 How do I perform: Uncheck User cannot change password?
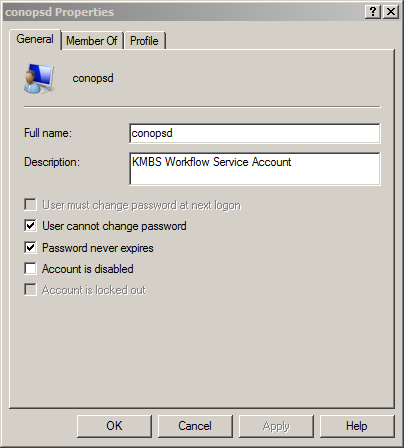point(30,226)
